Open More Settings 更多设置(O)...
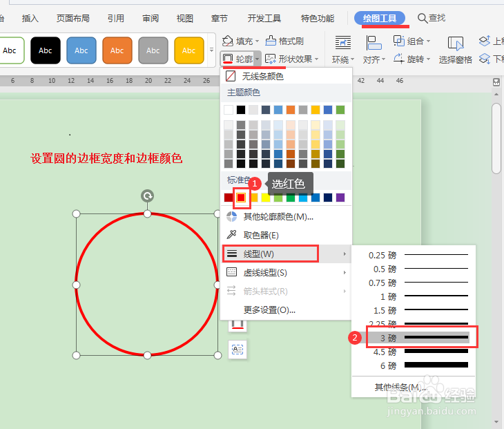Image resolution: width=504 pixels, height=429 pixels. click(269, 310)
